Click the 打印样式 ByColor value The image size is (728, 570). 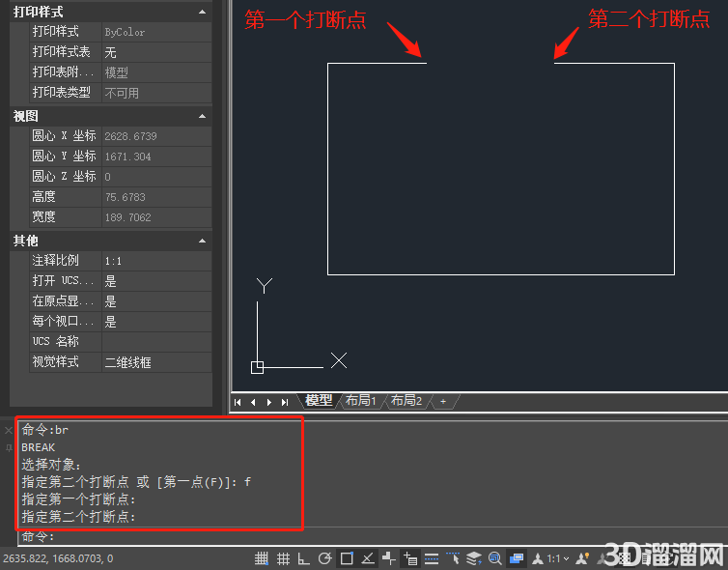point(157,32)
